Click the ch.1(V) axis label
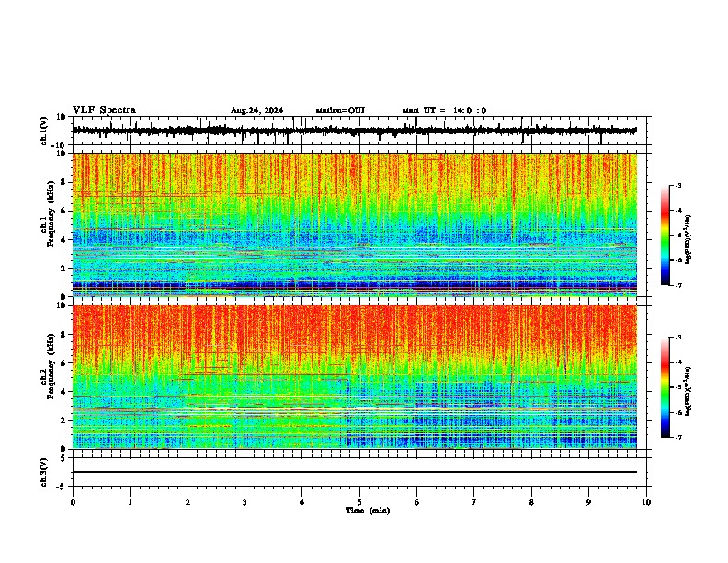Viewport: 728px width, 563px height. [x=44, y=131]
